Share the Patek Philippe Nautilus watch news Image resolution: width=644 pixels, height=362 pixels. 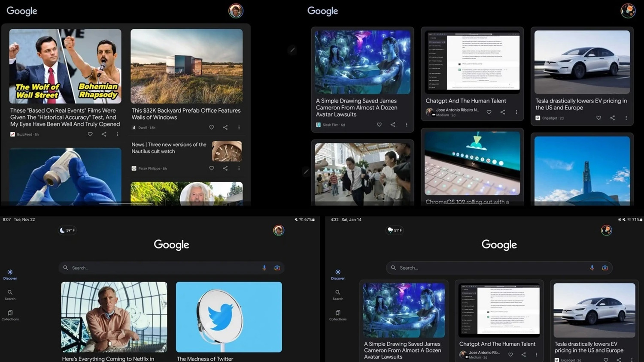tap(225, 169)
